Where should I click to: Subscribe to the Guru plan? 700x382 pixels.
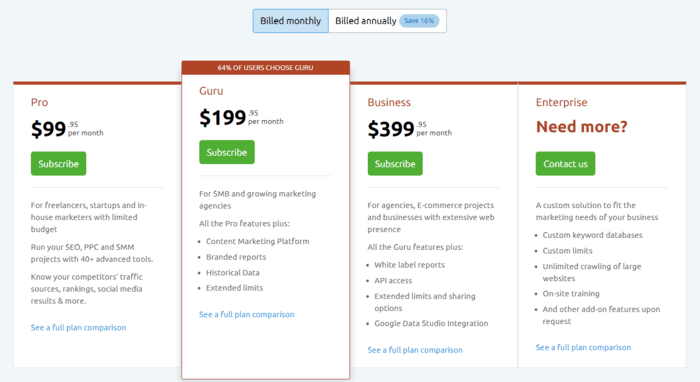pyautogui.click(x=227, y=152)
